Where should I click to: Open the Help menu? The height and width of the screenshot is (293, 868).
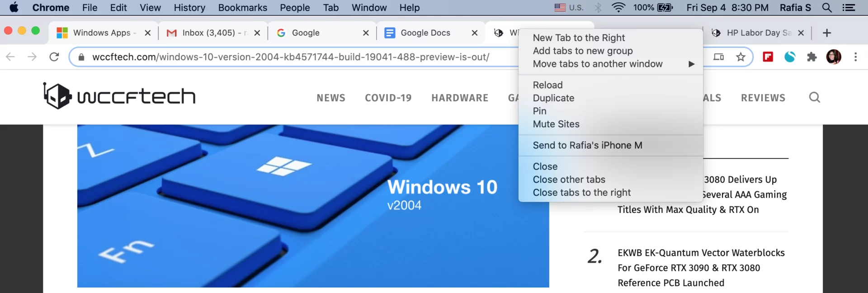(x=410, y=8)
